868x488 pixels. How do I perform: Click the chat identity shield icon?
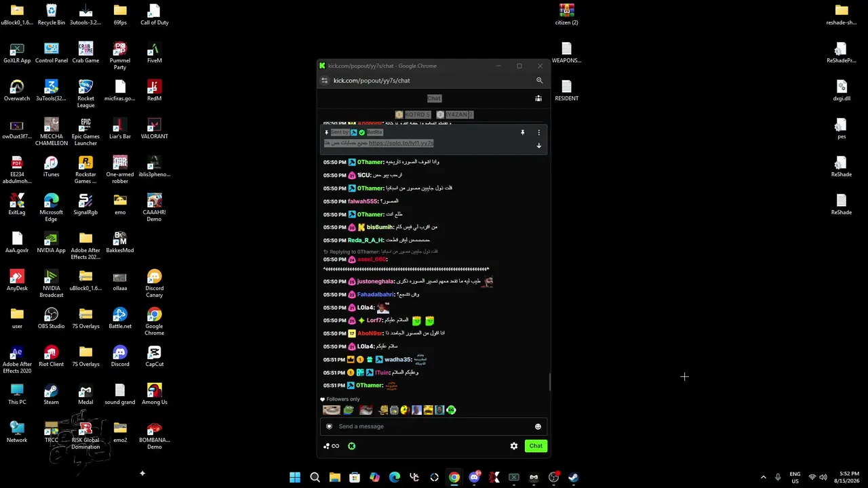pyautogui.click(x=329, y=426)
